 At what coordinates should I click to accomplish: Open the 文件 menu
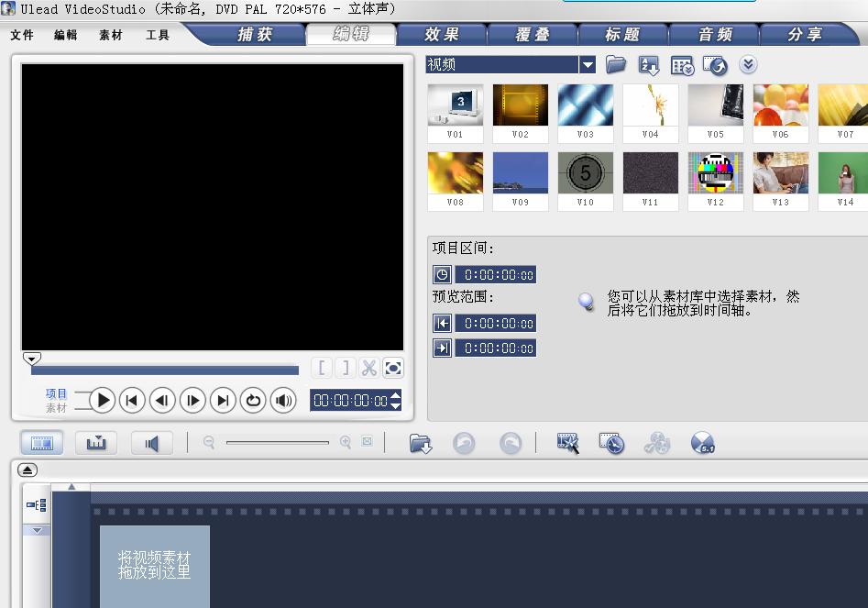22,35
